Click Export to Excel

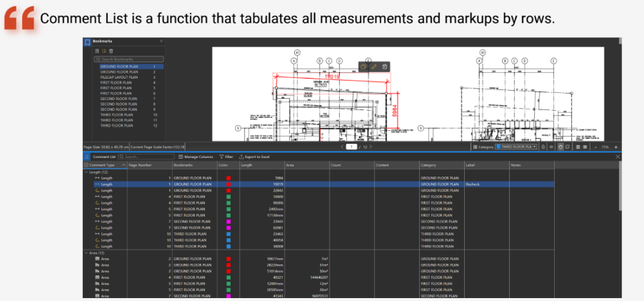(255, 156)
